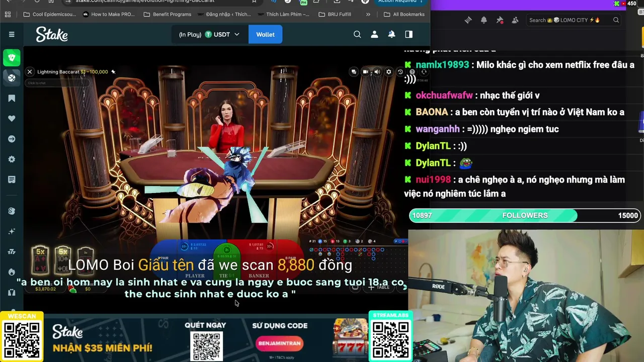
Task: Click username wanganhh in chat
Action: point(438,129)
